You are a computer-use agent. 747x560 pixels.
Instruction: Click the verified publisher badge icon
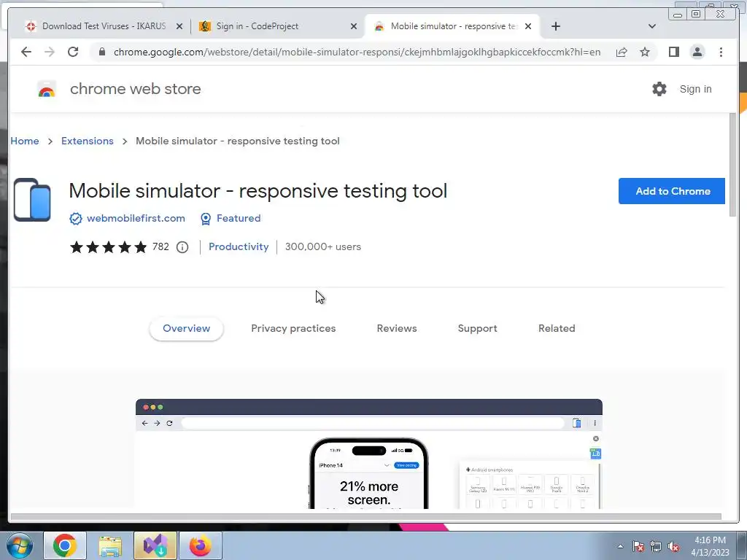point(76,219)
